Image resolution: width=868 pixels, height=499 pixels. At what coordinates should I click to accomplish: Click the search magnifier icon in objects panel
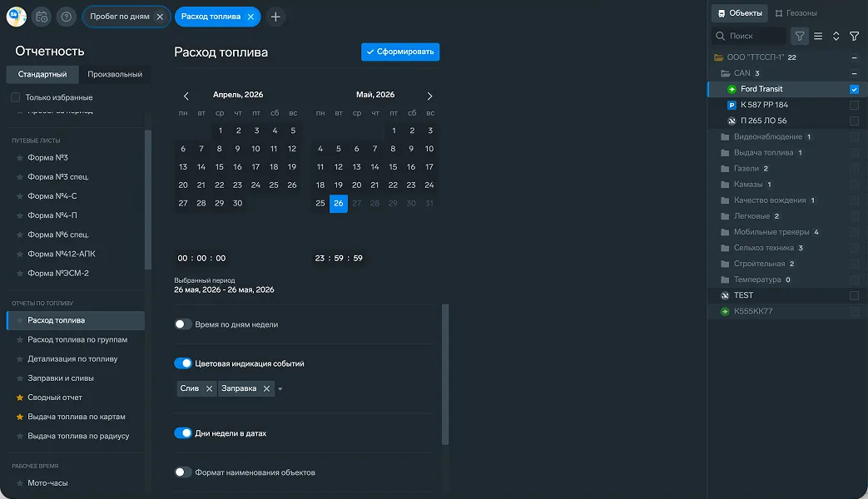(720, 36)
